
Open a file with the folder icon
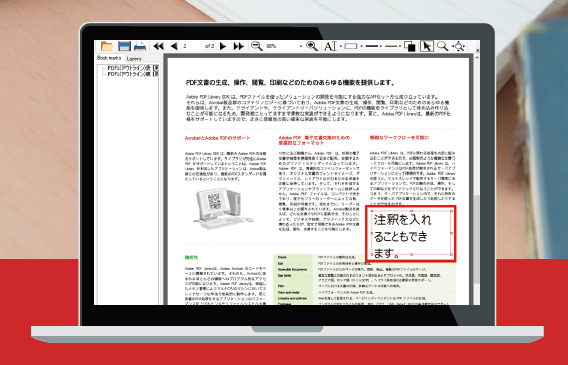107,46
